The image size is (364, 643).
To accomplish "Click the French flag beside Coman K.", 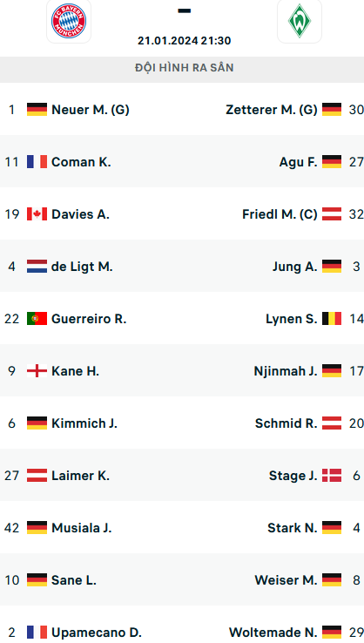I will (37, 162).
